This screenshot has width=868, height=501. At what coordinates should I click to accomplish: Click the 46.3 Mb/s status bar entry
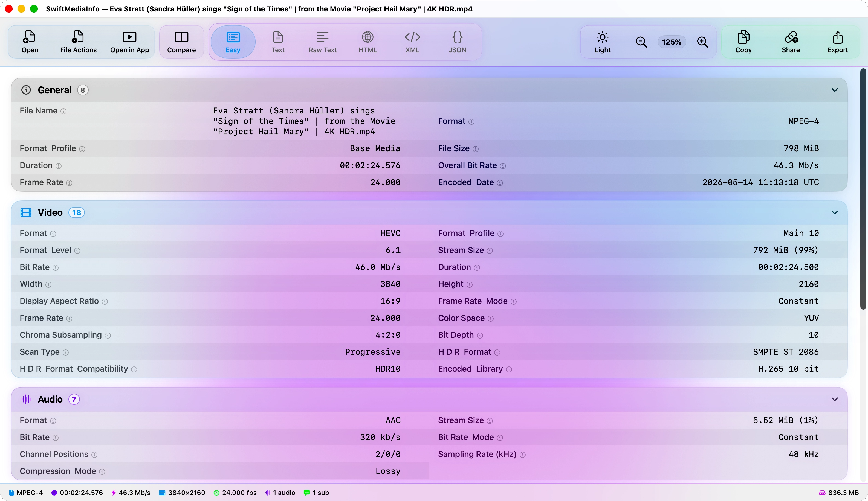click(131, 493)
